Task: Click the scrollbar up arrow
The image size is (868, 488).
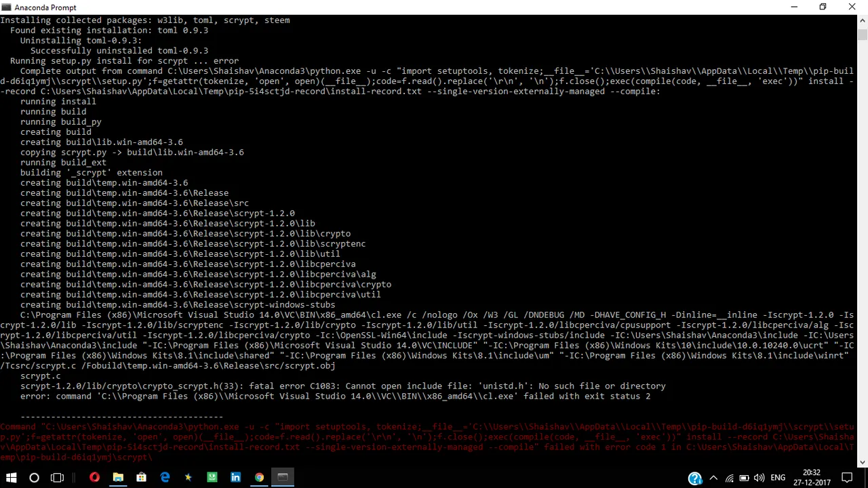Action: 863,20
